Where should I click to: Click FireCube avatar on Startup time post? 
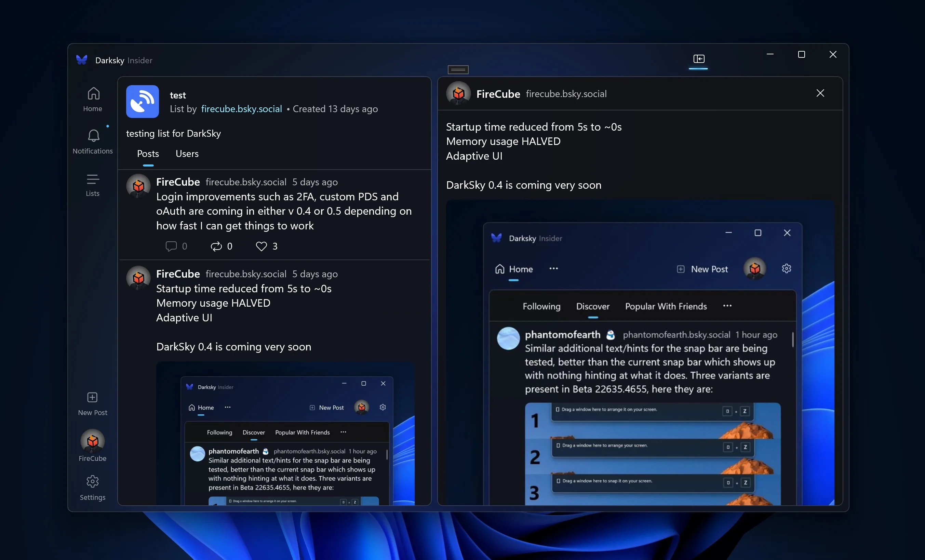point(138,278)
